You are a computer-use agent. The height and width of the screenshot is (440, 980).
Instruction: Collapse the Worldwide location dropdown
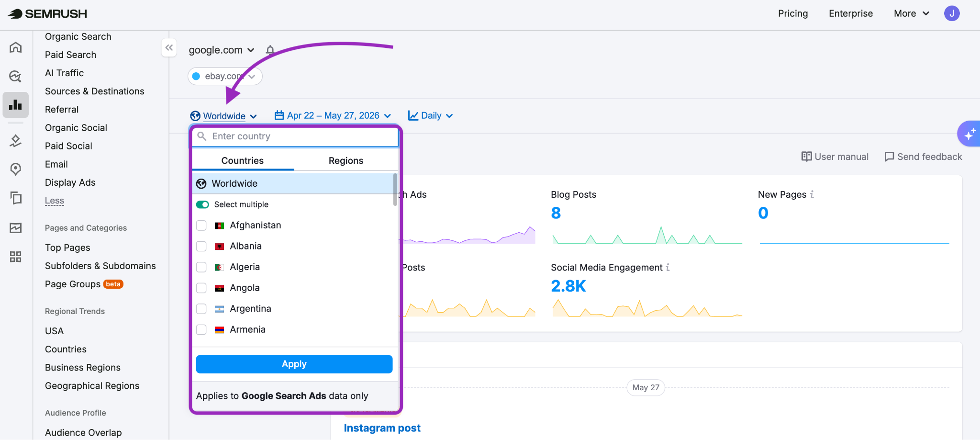tap(223, 116)
